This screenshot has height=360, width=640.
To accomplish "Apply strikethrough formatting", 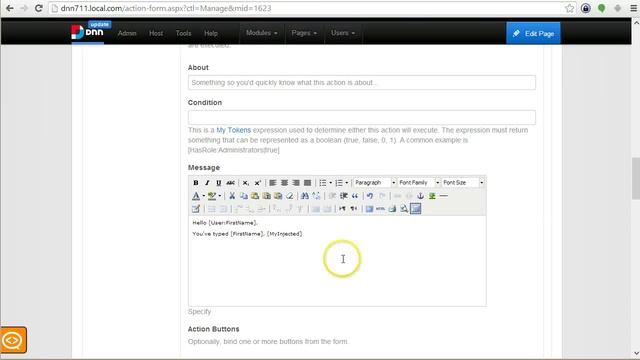I will pyautogui.click(x=231, y=183).
